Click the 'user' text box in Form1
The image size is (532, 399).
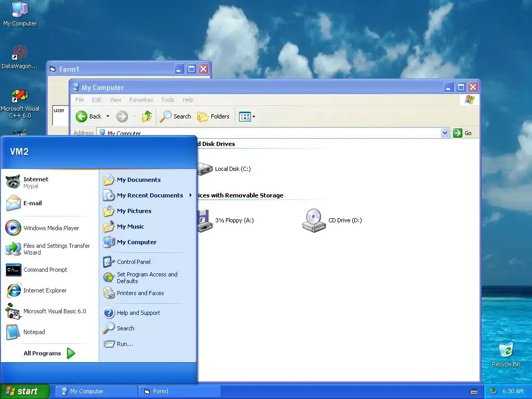coord(60,115)
